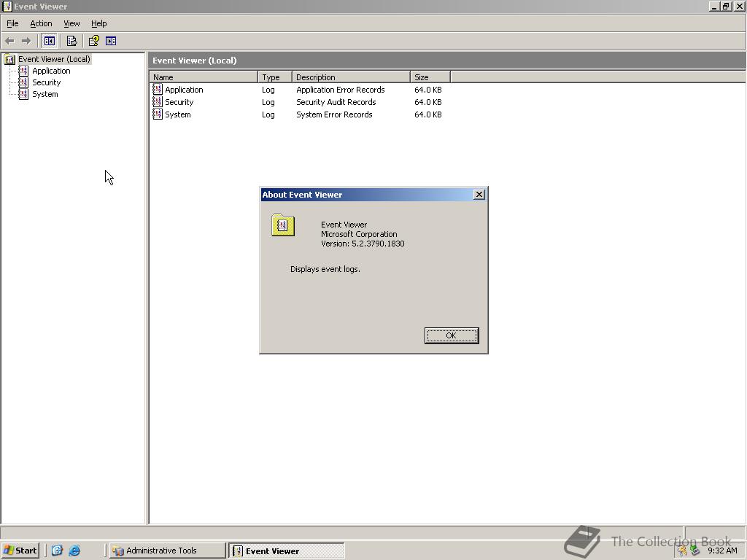
Task: Click the Export List toolbar icon
Action: pos(72,41)
